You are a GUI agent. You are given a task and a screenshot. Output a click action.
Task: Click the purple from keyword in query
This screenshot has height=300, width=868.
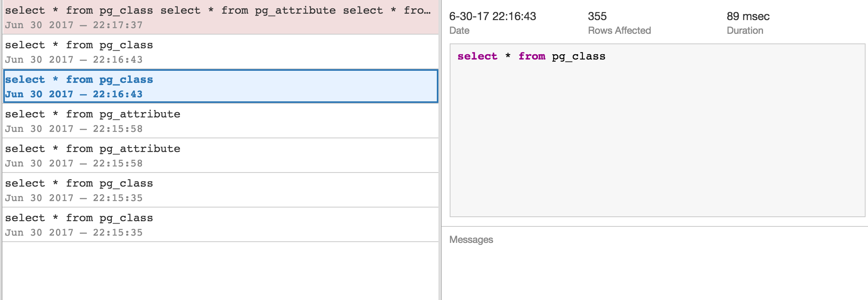(532, 56)
